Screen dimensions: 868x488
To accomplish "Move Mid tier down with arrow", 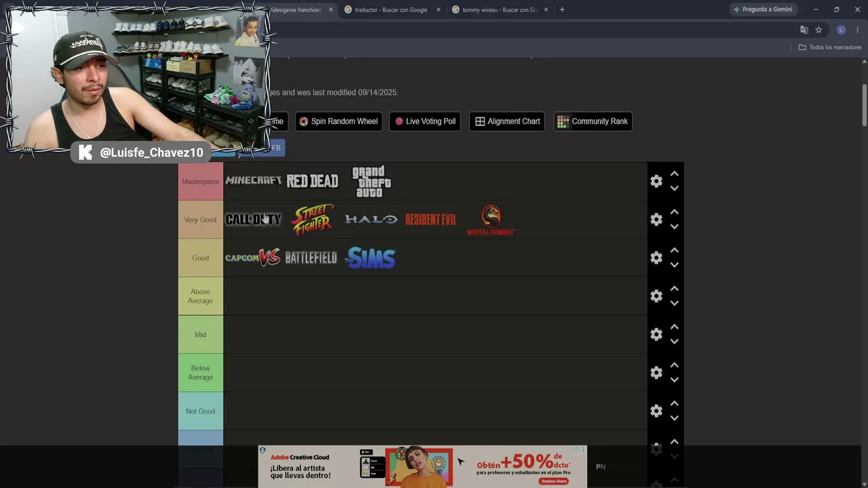I will tap(674, 342).
